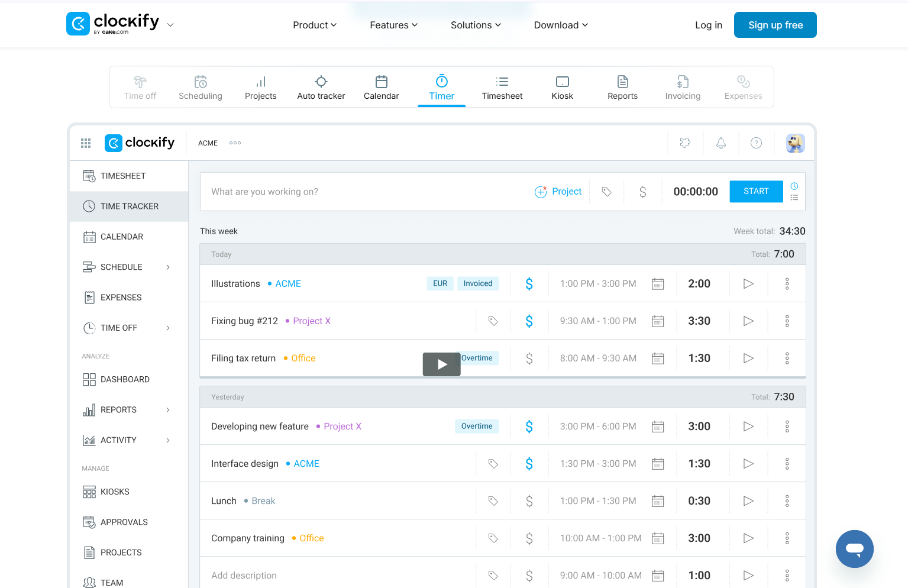The width and height of the screenshot is (908, 588).
Task: Open notifications via the bell icon
Action: coord(720,143)
